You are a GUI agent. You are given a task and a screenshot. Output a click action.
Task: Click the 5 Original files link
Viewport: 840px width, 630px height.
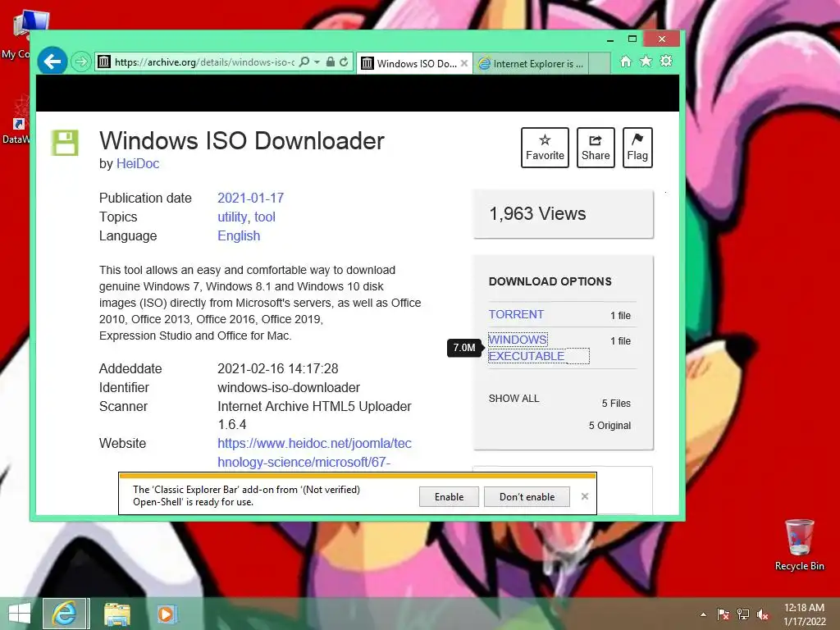[609, 426]
